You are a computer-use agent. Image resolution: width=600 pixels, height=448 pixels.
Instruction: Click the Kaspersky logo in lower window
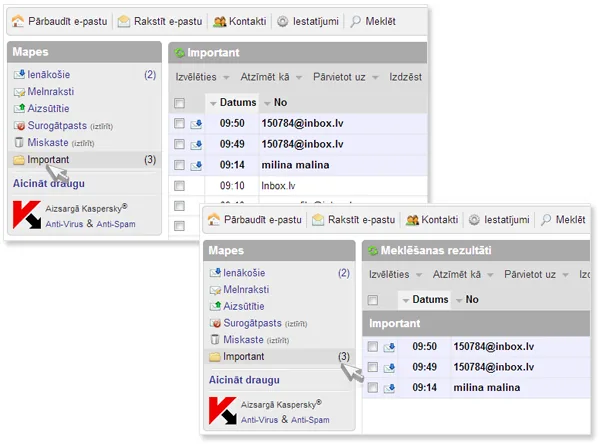(222, 411)
